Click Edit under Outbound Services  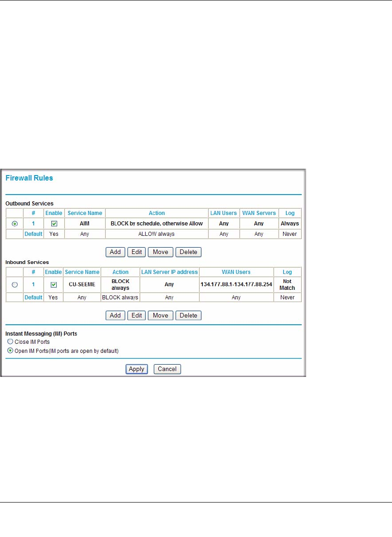pos(137,252)
